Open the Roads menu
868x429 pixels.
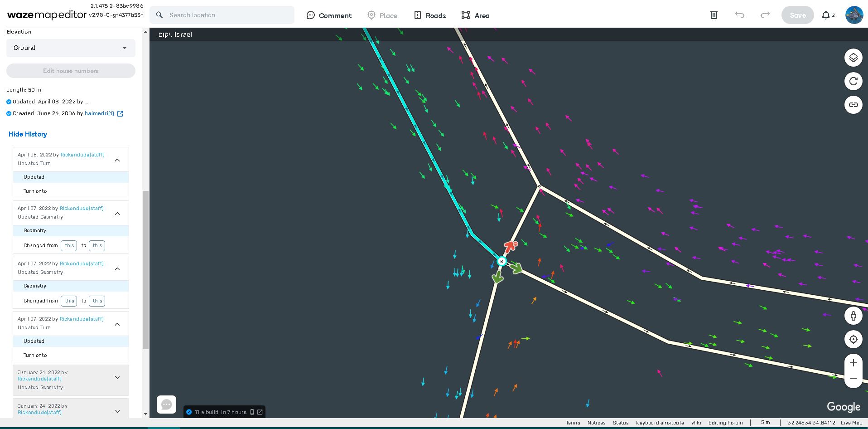429,15
